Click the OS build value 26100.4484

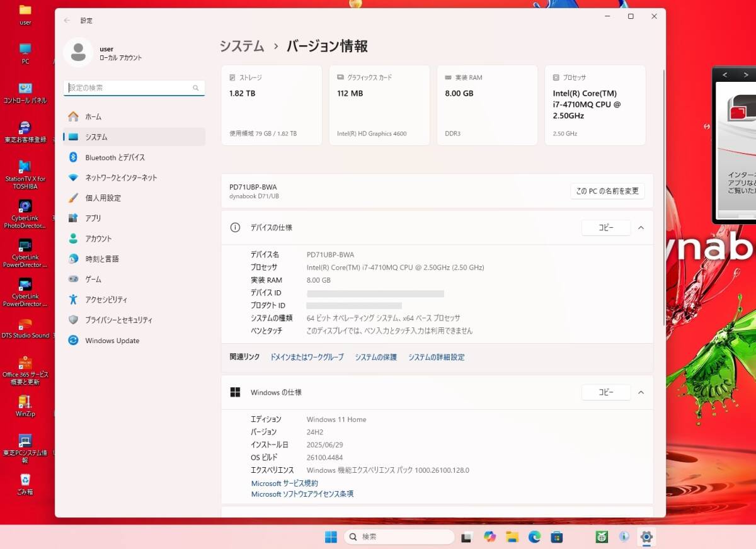click(324, 458)
